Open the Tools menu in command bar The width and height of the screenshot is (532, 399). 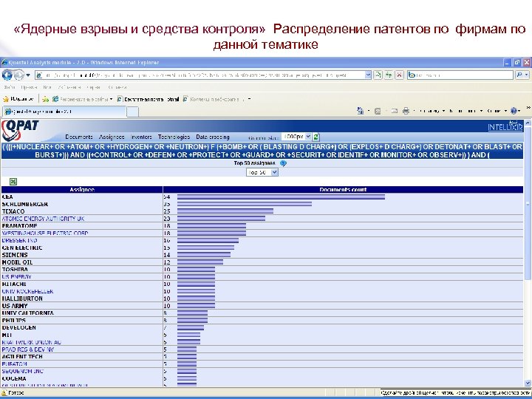tap(497, 111)
